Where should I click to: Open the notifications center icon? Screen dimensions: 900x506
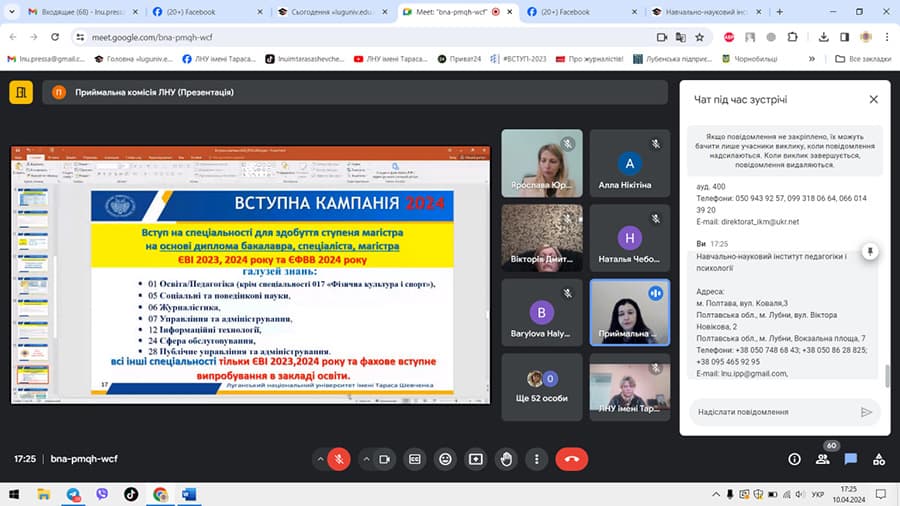[881, 494]
